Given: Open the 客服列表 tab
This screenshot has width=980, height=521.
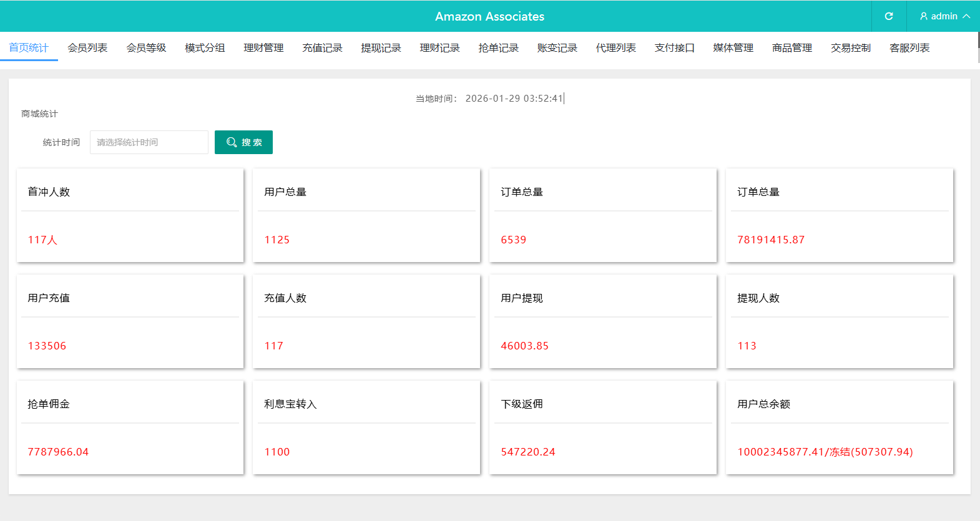Looking at the screenshot, I should coord(909,48).
